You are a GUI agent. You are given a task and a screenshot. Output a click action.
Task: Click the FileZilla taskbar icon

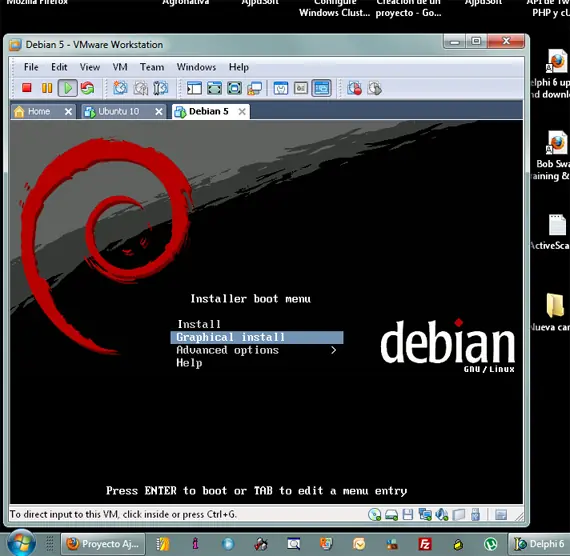click(425, 544)
